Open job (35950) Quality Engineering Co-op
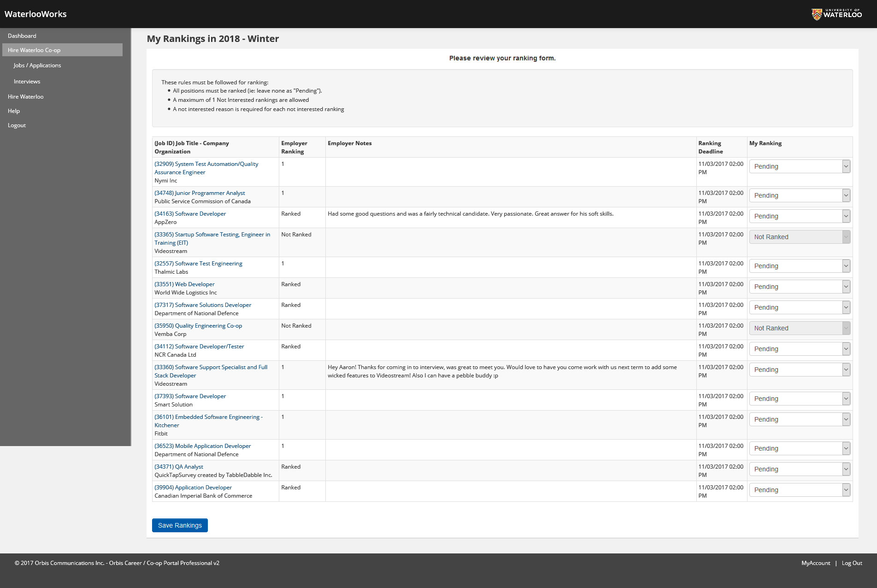Image resolution: width=877 pixels, height=588 pixels. point(198,326)
